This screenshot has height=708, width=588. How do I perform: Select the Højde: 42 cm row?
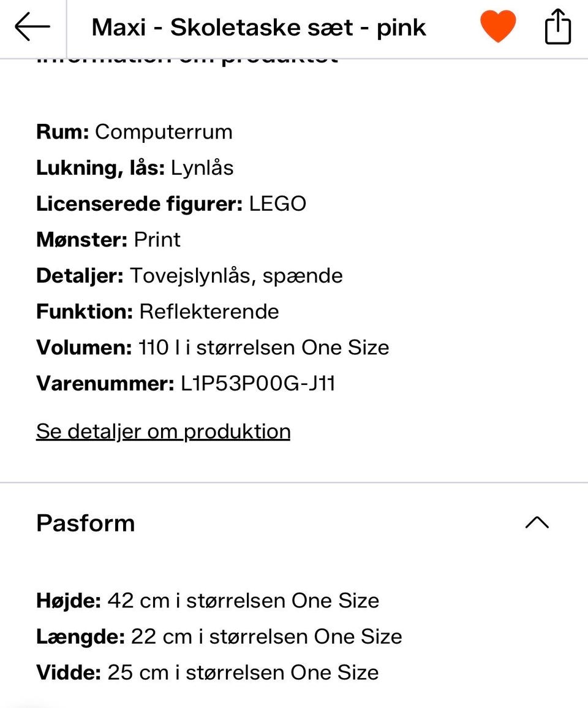pyautogui.click(x=208, y=601)
